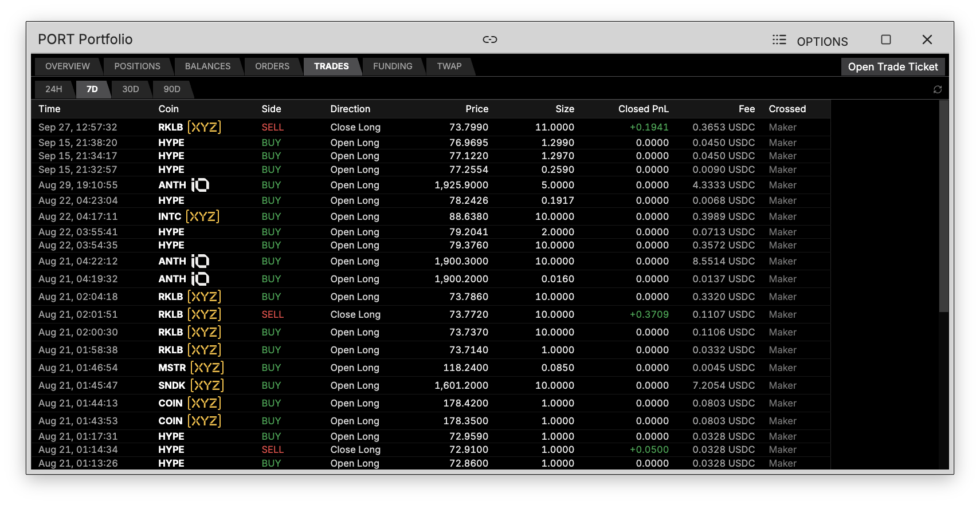This screenshot has width=980, height=505.
Task: Select the 24H time range
Action: [54, 89]
